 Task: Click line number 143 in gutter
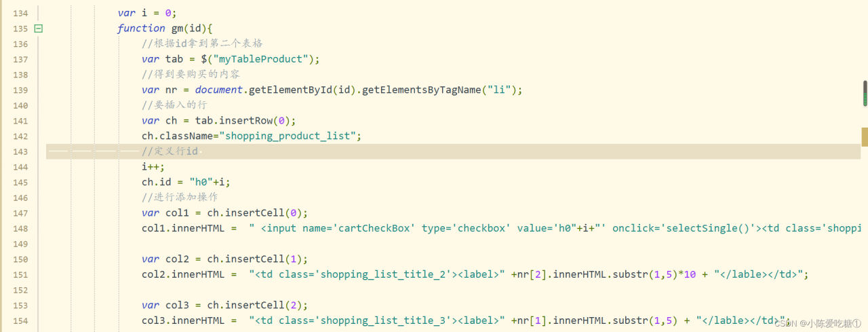pyautogui.click(x=20, y=151)
